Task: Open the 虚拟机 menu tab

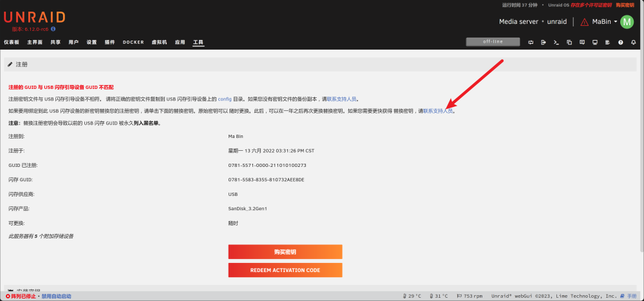Action: pyautogui.click(x=159, y=42)
